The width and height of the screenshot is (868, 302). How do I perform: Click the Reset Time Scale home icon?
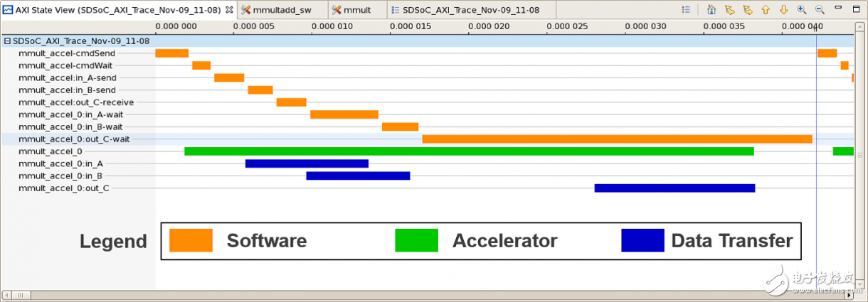pos(711,10)
